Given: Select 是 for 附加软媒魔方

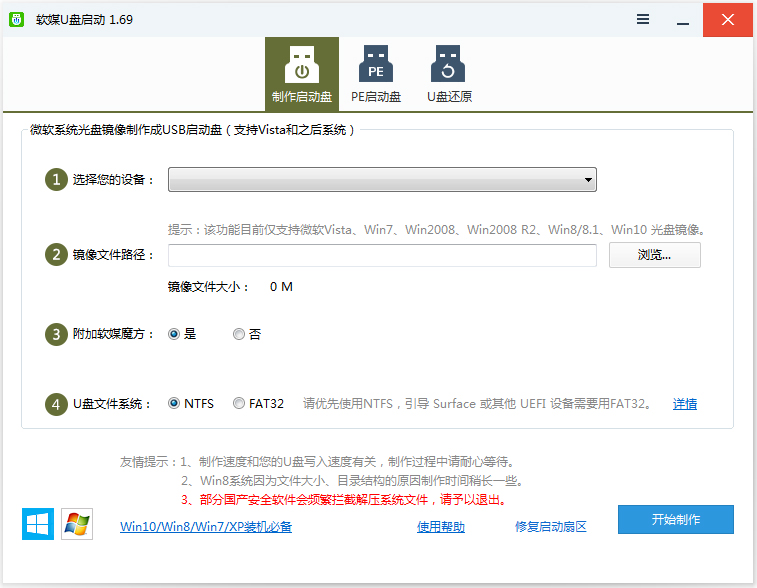Looking at the screenshot, I should pos(182,334).
